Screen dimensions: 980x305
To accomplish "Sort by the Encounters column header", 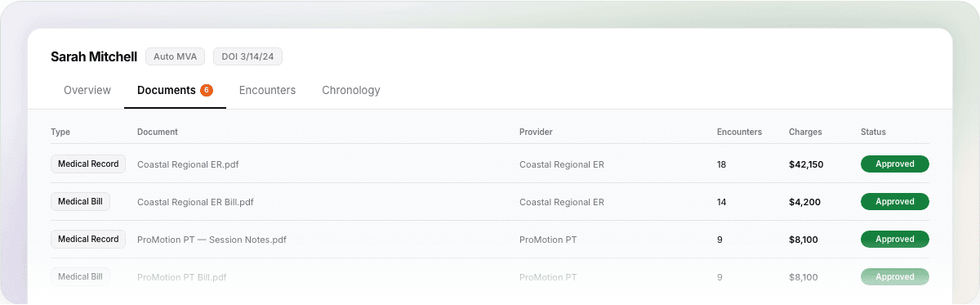I will (739, 132).
